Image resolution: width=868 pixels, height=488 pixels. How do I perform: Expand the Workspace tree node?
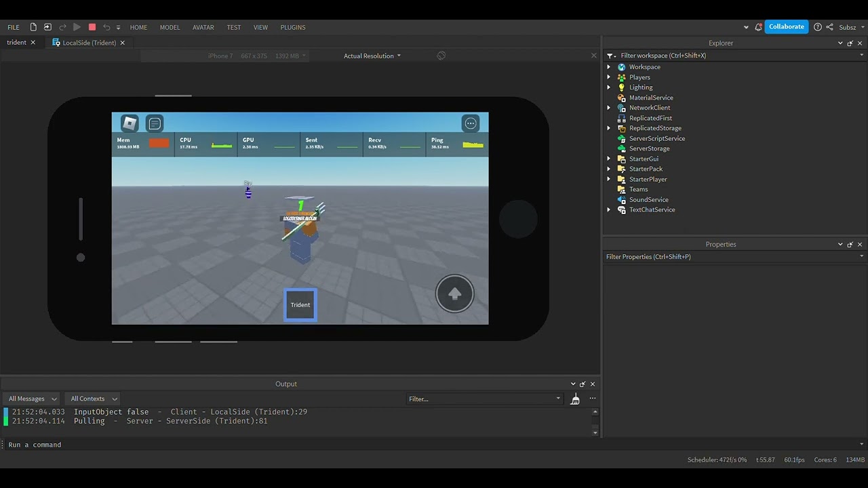(608, 67)
